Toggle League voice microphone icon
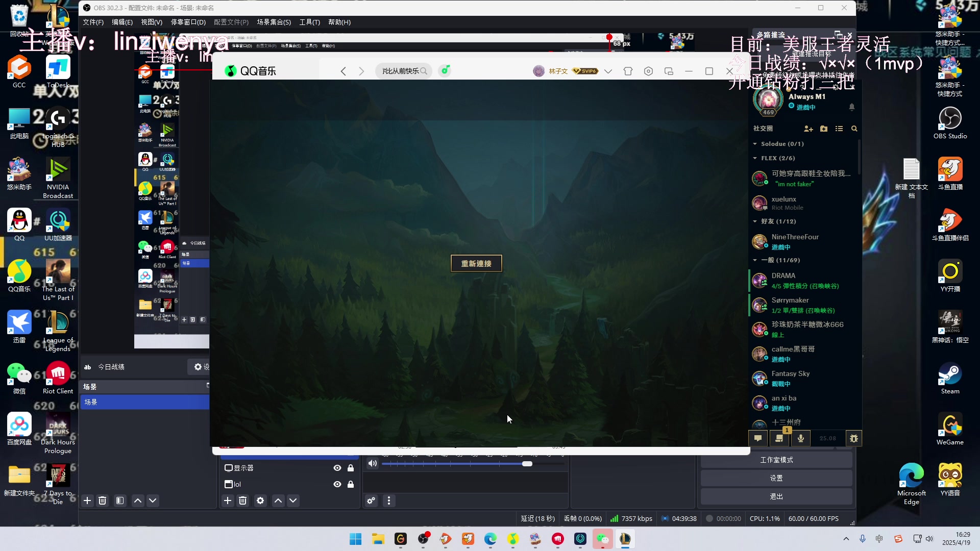This screenshot has width=980, height=551. click(x=801, y=438)
